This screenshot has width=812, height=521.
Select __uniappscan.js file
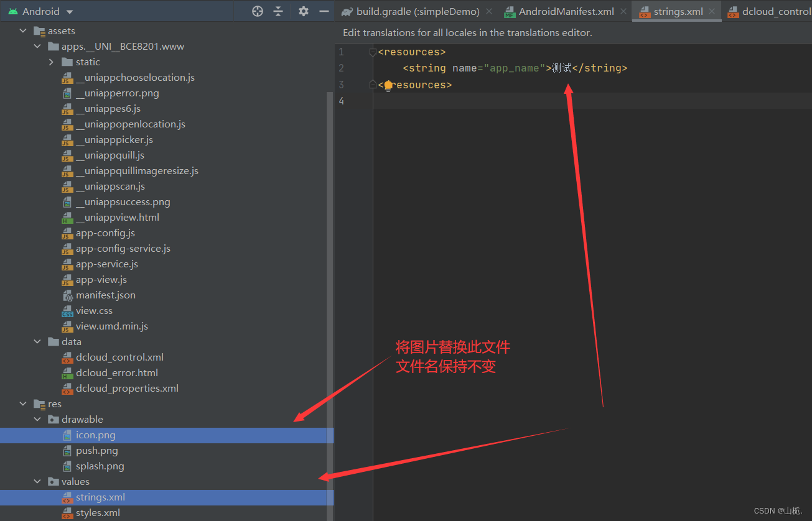[x=110, y=186]
